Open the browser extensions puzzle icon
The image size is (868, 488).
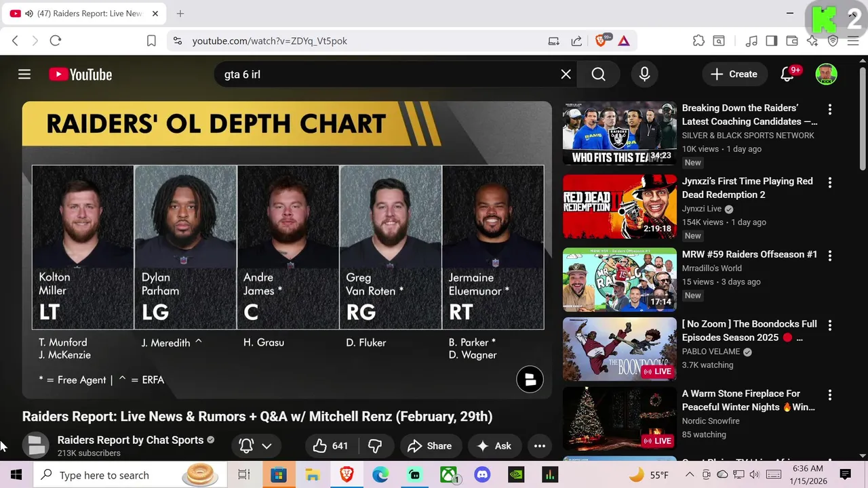(698, 41)
